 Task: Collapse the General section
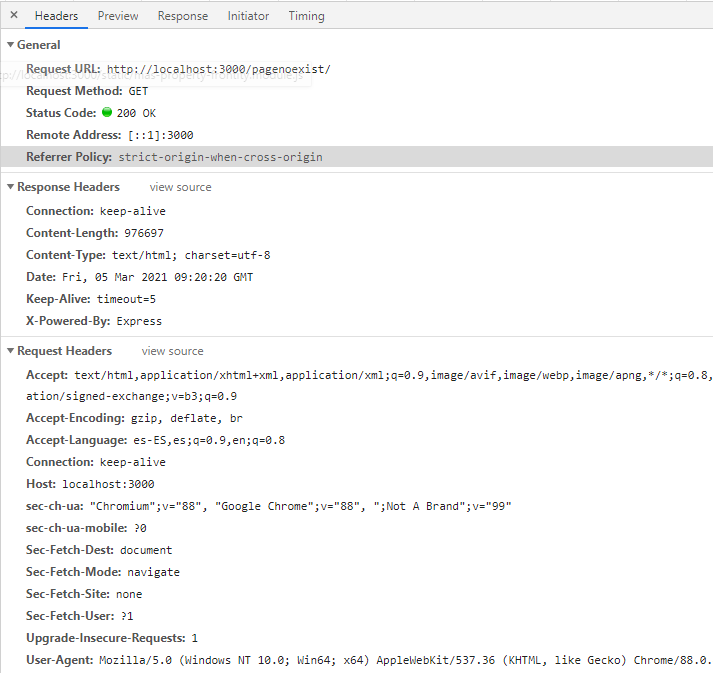pos(11,45)
